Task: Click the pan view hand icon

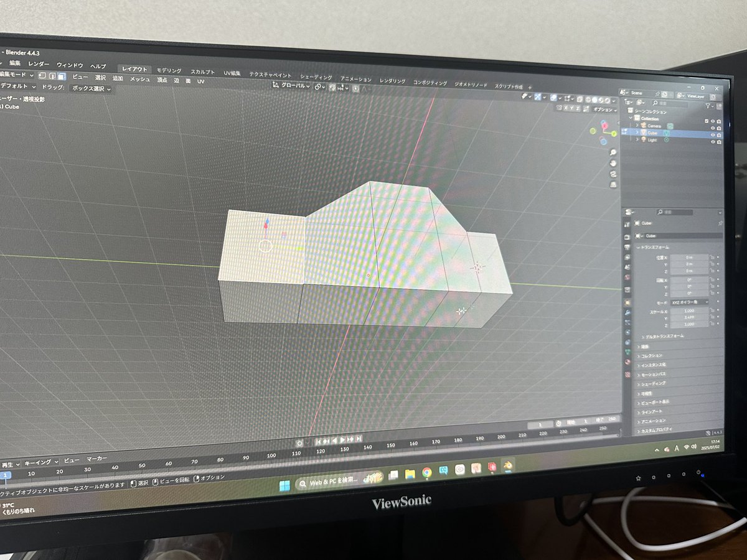Action: click(613, 163)
